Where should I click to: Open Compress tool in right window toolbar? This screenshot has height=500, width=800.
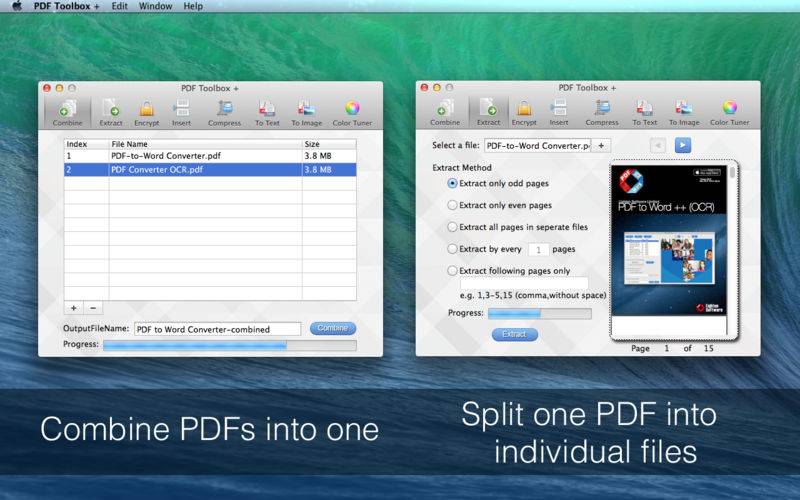pos(602,112)
